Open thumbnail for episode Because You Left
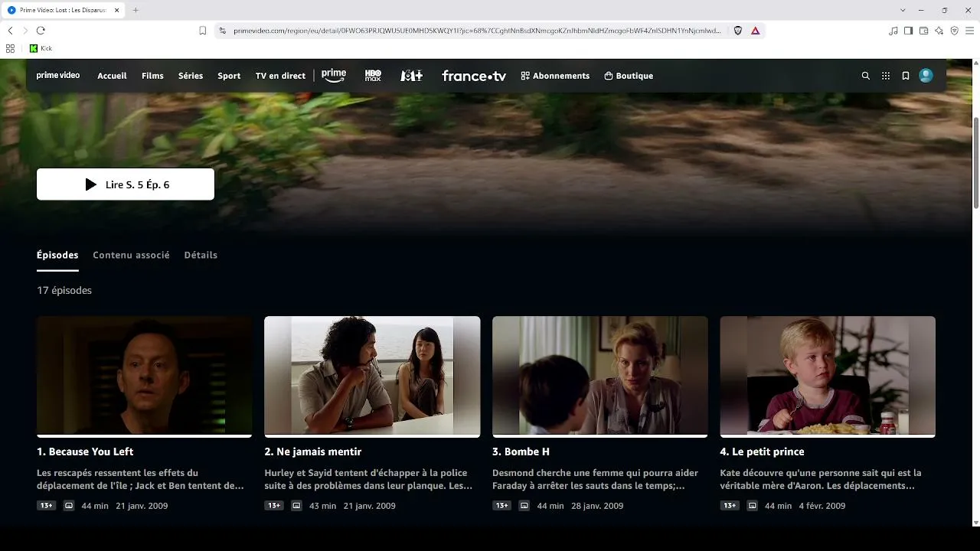Image resolution: width=980 pixels, height=551 pixels. 144,376
